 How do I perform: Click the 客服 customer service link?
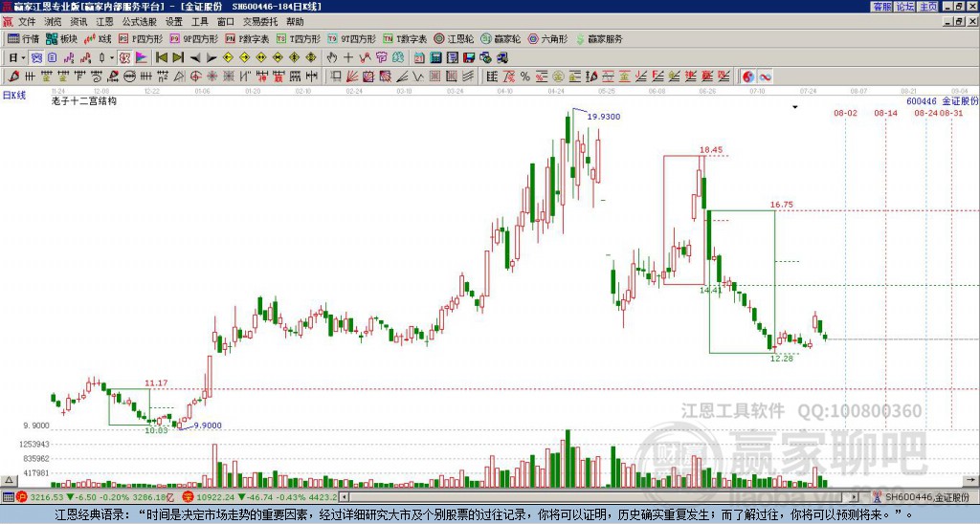click(x=881, y=7)
